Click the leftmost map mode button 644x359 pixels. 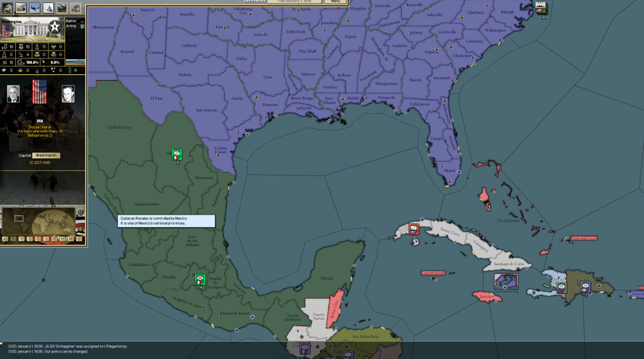point(5,239)
